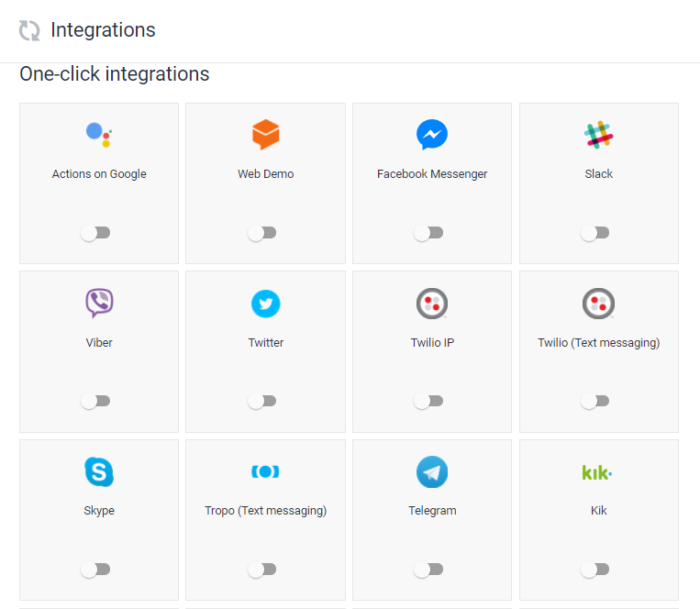Click the Telegram paper plane icon

coord(432,471)
